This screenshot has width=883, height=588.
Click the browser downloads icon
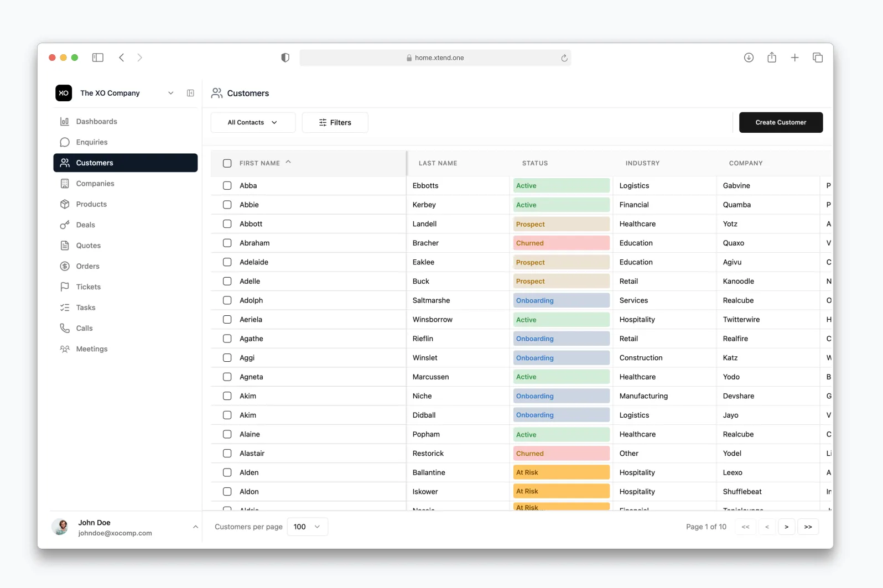pyautogui.click(x=749, y=58)
